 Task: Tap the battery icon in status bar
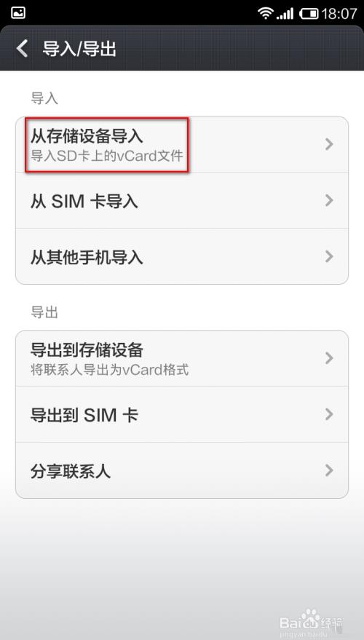pyautogui.click(x=309, y=14)
